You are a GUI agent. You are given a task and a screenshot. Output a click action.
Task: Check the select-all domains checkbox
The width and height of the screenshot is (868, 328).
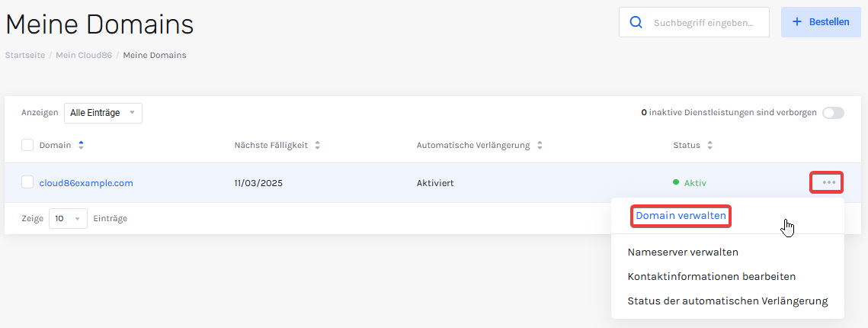27,145
